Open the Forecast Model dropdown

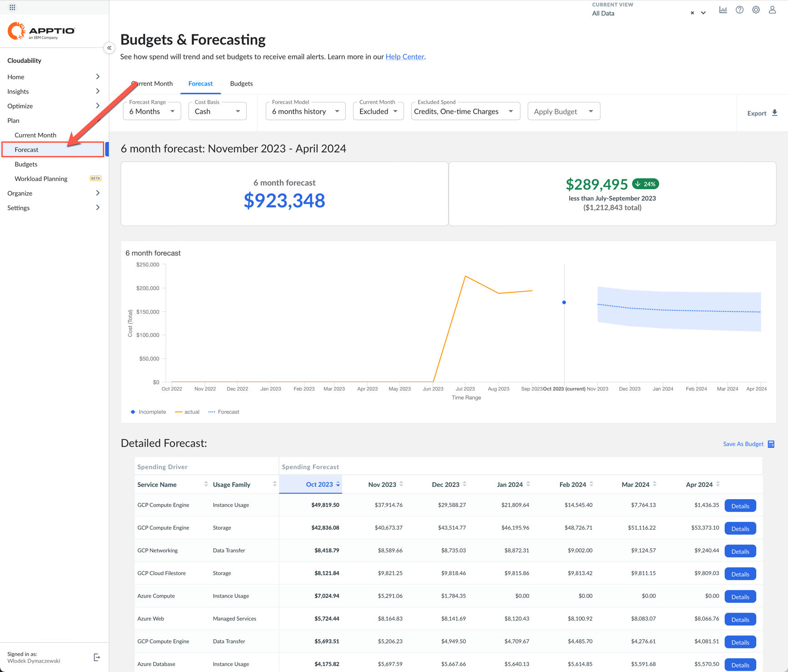(306, 111)
